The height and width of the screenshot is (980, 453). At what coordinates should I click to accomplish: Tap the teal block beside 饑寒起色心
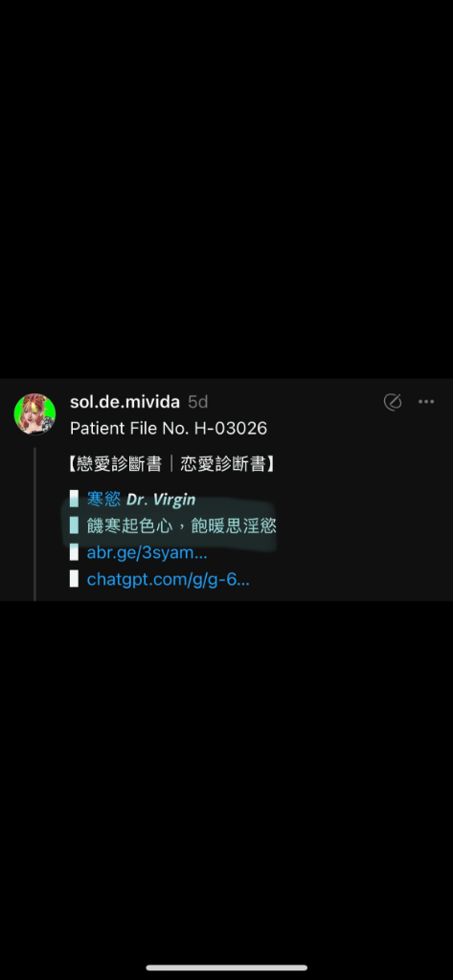74,526
